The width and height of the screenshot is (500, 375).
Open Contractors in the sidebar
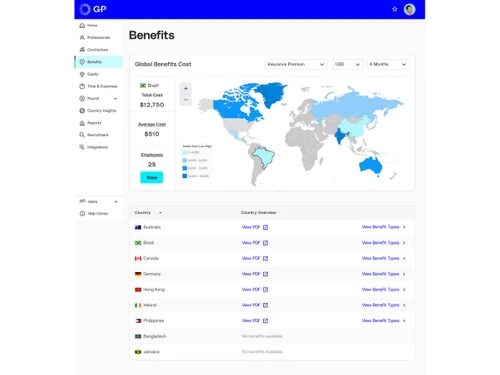97,50
